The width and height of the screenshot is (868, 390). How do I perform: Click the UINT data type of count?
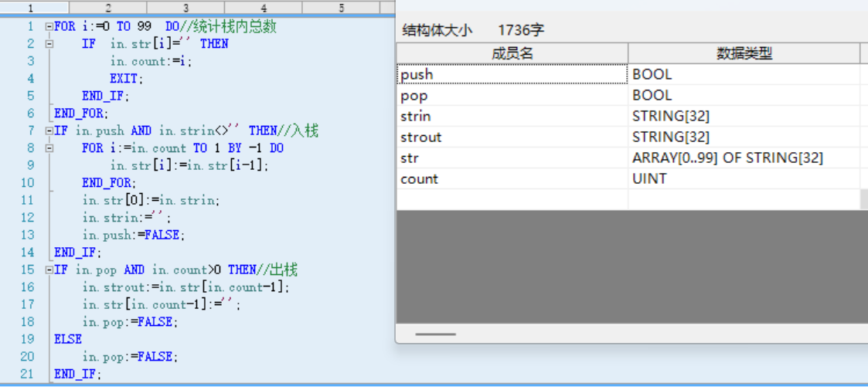point(649,179)
